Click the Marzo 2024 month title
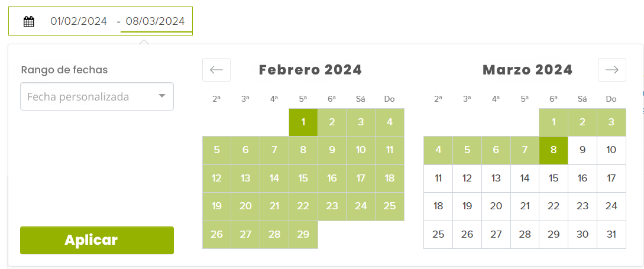The width and height of the screenshot is (644, 269). pos(528,70)
